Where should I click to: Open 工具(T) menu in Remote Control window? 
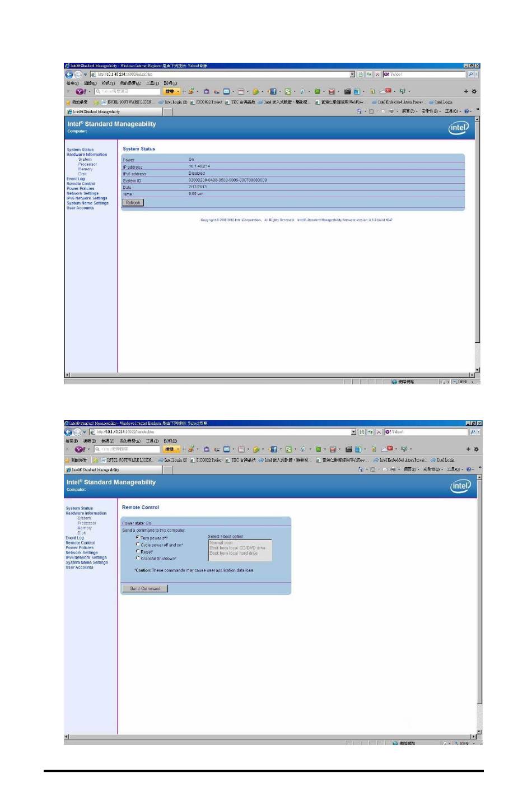(x=152, y=441)
